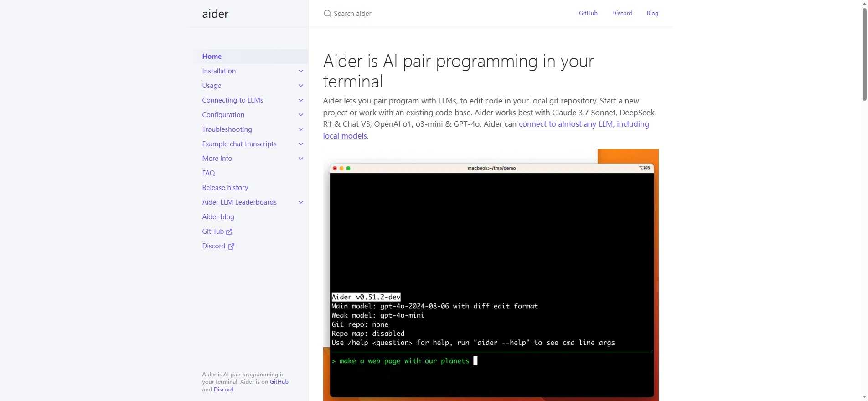Expand the More info chevron
Screen dimensions: 868x401
(x=301, y=159)
